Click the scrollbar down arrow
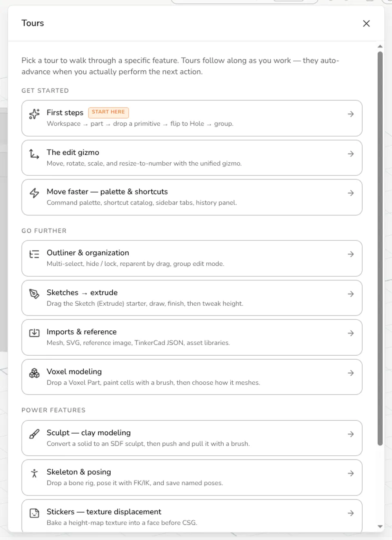392x540 pixels. point(380,527)
